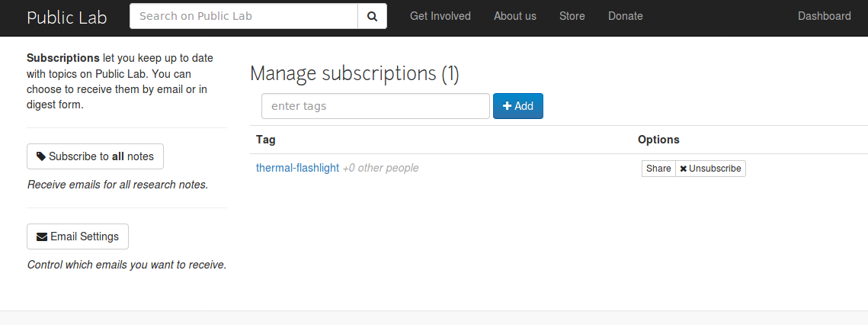Click the Options column header

pos(658,140)
